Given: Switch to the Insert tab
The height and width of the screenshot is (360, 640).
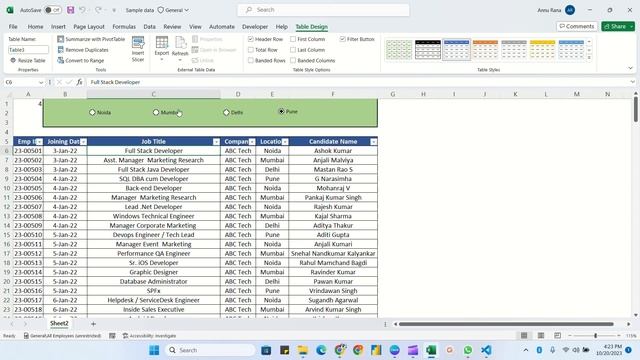Looking at the screenshot, I should point(58,27).
